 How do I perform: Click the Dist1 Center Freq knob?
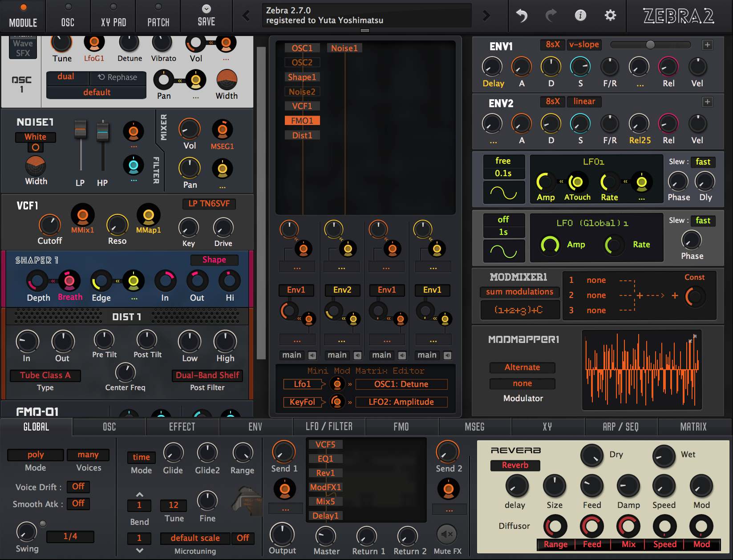click(x=126, y=372)
